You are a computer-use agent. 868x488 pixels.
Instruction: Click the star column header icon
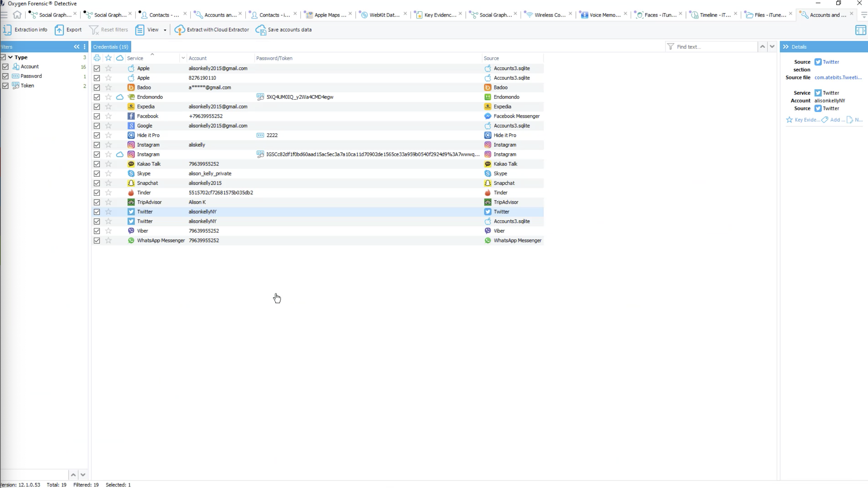[108, 58]
